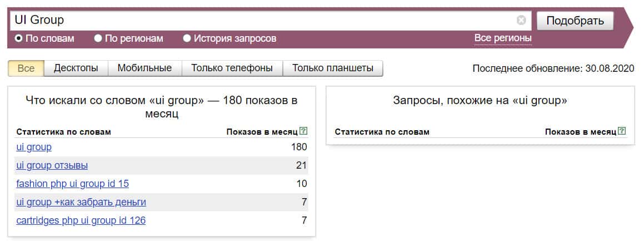Click 'cartridges php ui group id 126' link
644x241 pixels.
[x=81, y=220]
